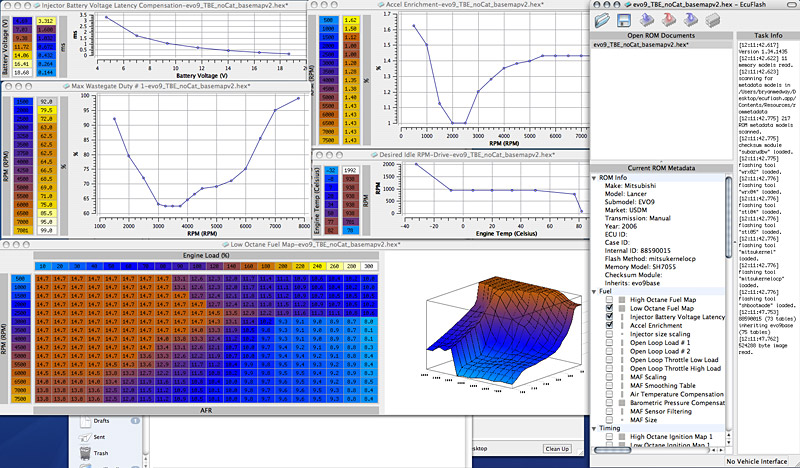Select the Open Loop Throttle High Load item
The width and height of the screenshot is (800, 468).
click(675, 368)
